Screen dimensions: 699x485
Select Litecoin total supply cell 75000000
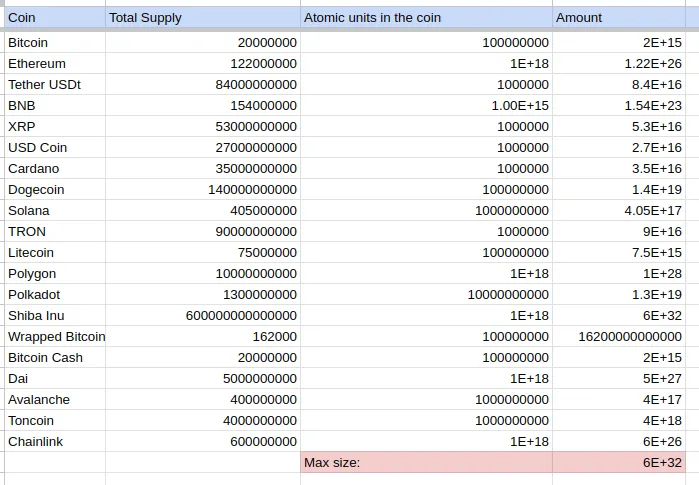click(x=202, y=253)
